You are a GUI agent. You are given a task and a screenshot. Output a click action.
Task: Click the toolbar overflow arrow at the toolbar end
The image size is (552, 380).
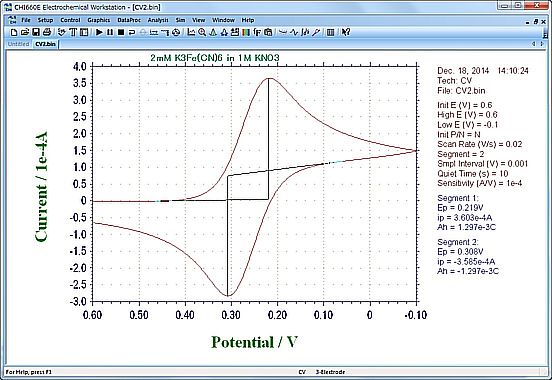[545, 34]
